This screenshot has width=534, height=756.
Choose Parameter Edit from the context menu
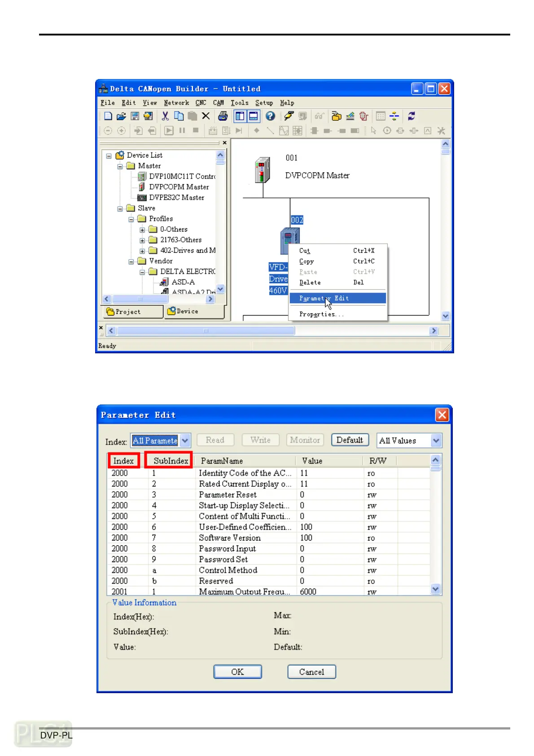click(x=337, y=298)
